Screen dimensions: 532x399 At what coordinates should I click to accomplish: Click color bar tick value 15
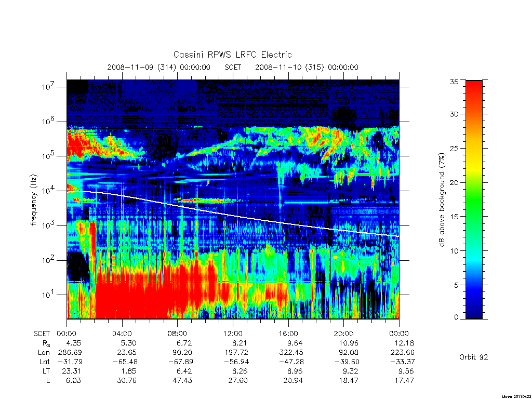pyautogui.click(x=454, y=217)
